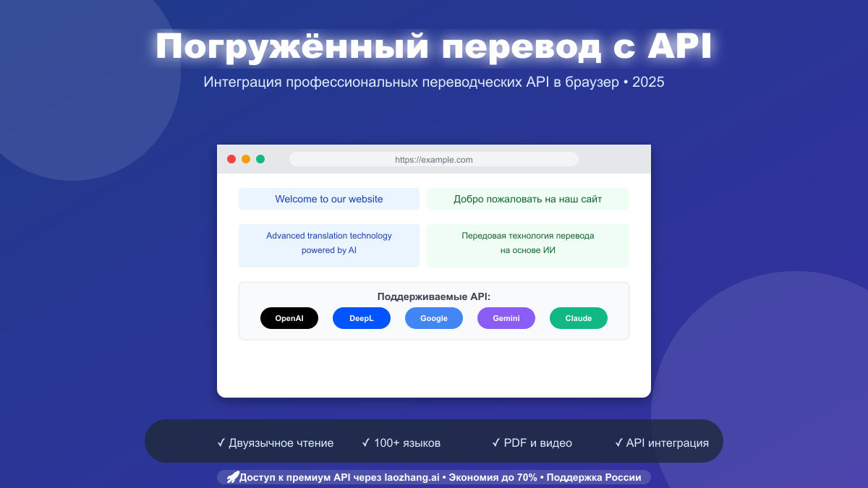Choose the Google translation API
Screen dimensions: 868x488
(434, 318)
